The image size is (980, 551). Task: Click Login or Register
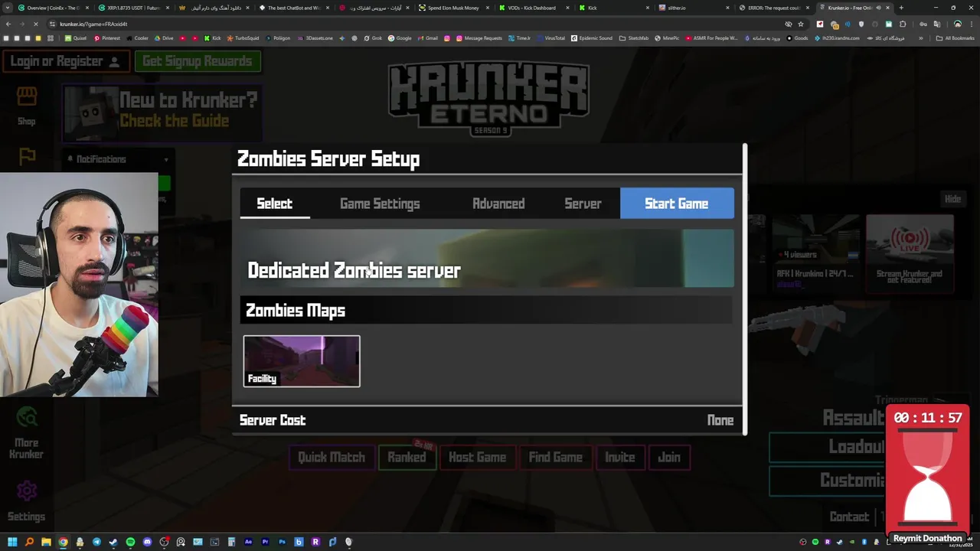click(65, 61)
